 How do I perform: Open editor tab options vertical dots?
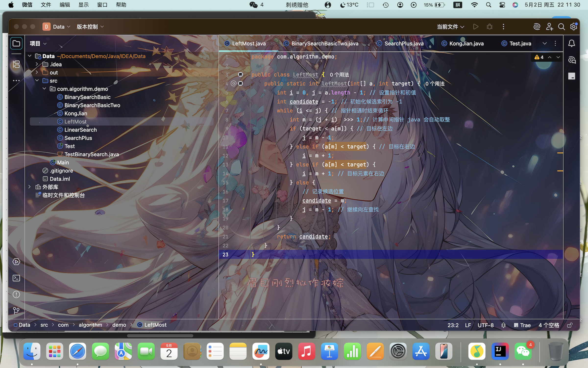555,43
